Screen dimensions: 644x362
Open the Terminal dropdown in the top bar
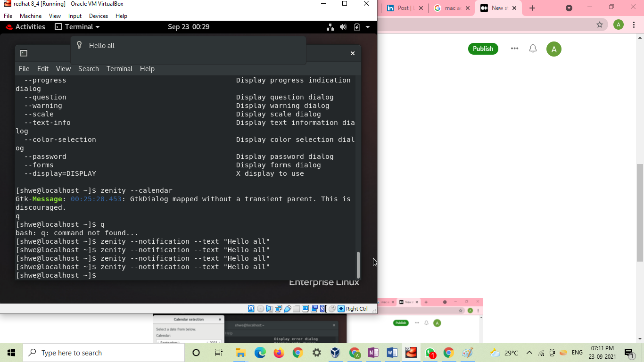coord(77,27)
